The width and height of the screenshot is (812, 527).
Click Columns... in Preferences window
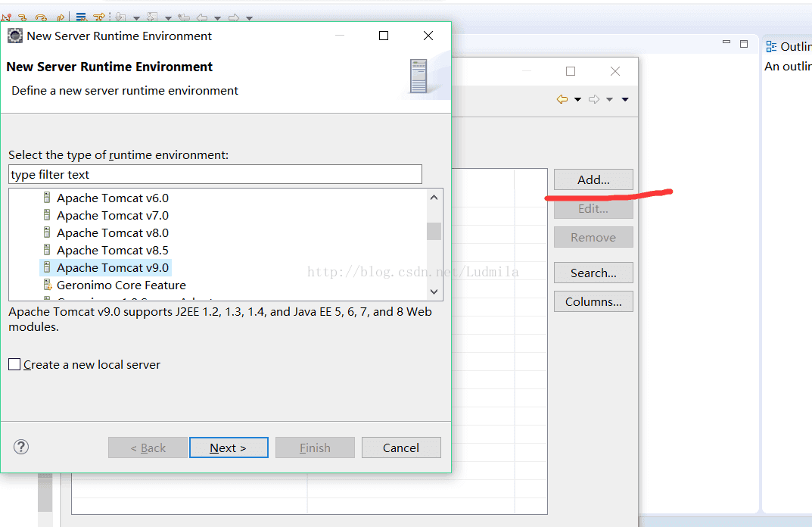[x=593, y=301]
